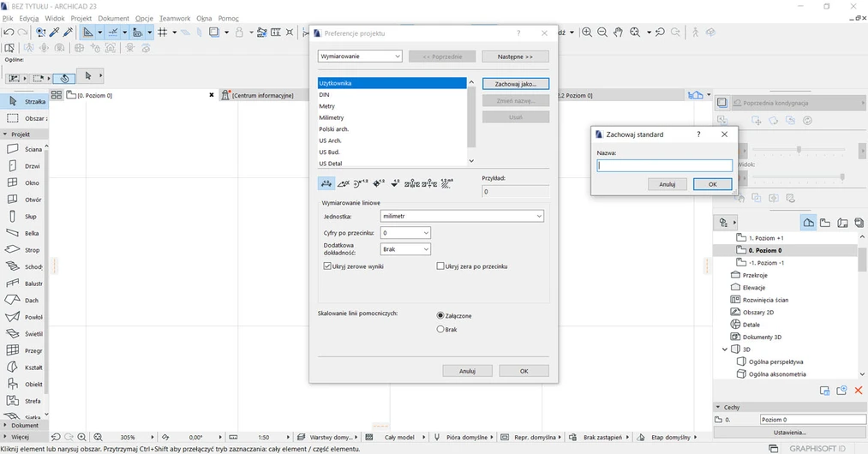Screen dimensions: 868x454
Task: Pick the Słup column tool
Action: coord(24,217)
